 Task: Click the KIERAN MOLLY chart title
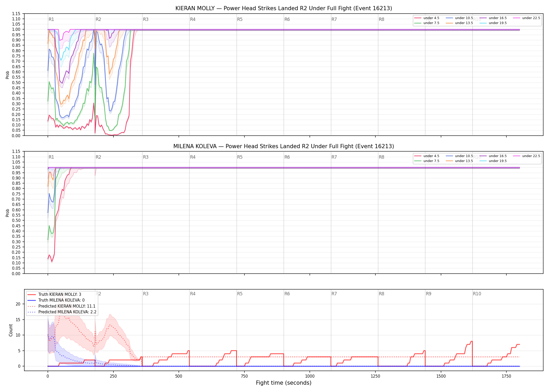pos(284,8)
